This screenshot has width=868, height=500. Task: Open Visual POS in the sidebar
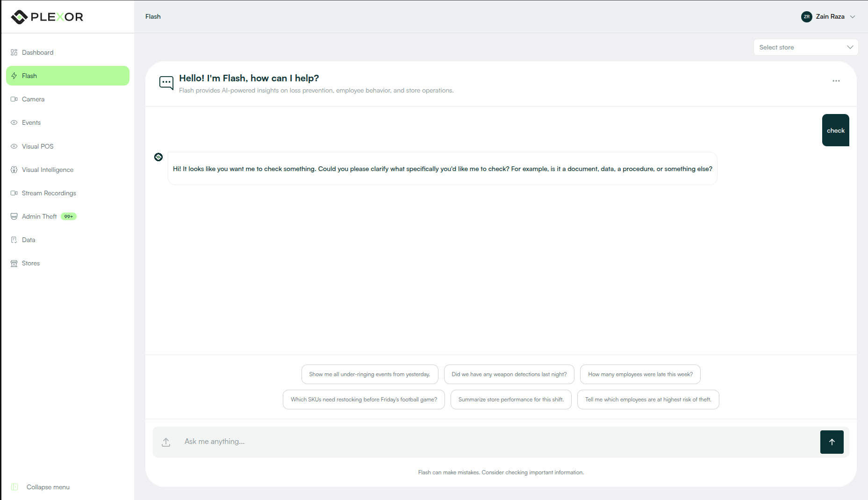tap(68, 146)
